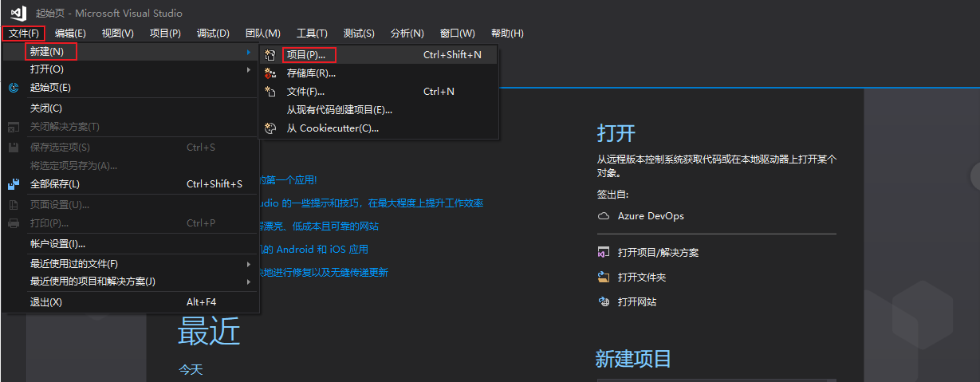Select 存储库(R)... in the submenu

pyautogui.click(x=379, y=73)
